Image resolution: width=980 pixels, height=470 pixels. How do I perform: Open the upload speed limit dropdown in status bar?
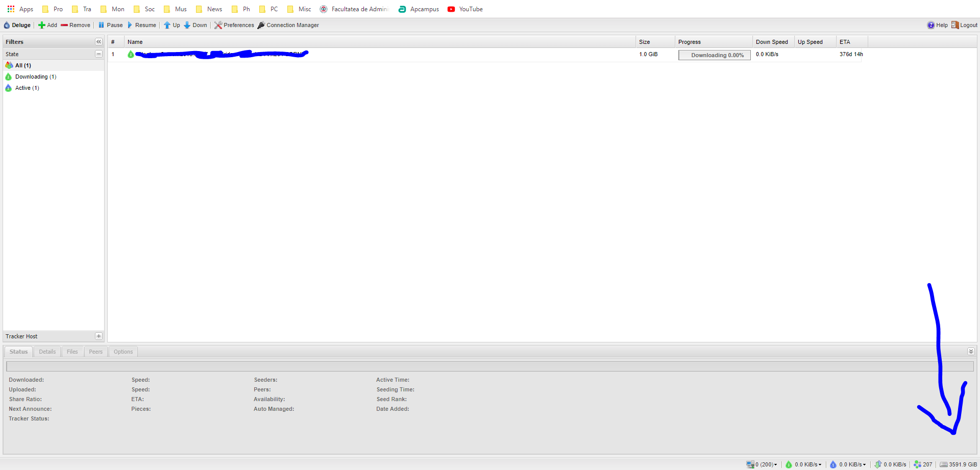tap(848, 464)
